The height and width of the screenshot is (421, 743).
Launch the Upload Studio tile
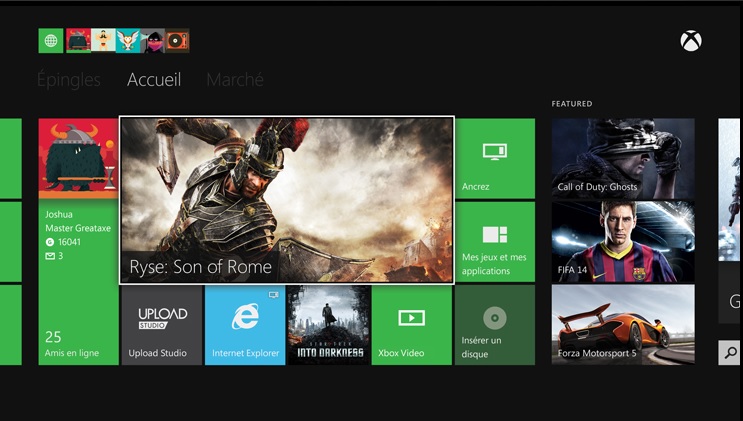[162, 325]
